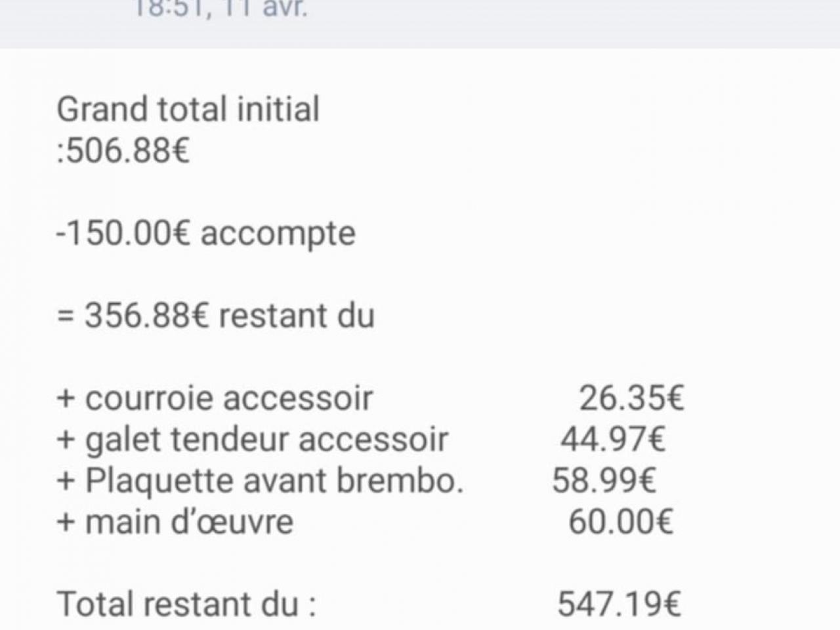Select the "courroie accessoir" line label

coord(228,398)
